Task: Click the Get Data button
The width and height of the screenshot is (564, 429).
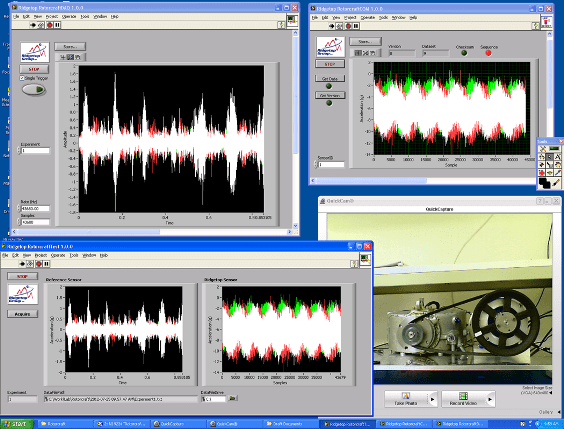Action: (330, 78)
